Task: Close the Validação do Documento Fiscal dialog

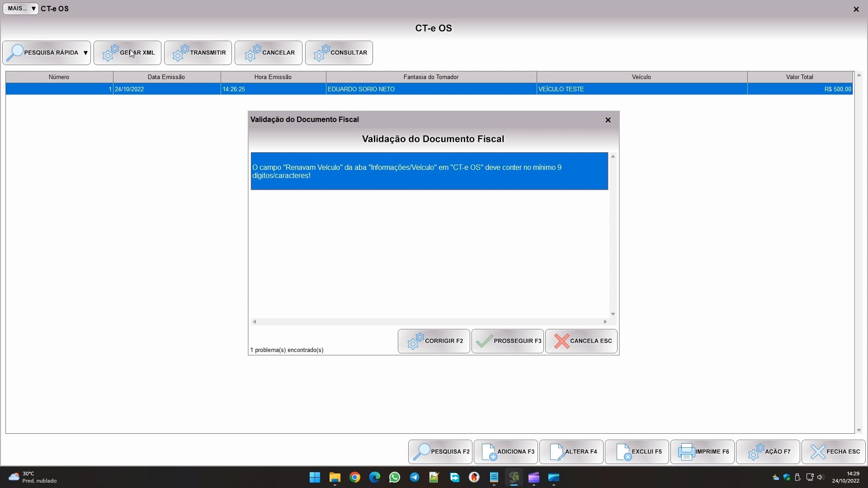Action: [x=608, y=120]
